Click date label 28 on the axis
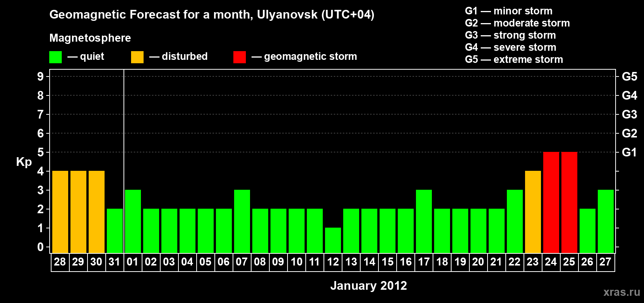This screenshot has height=303, width=644. click(60, 262)
